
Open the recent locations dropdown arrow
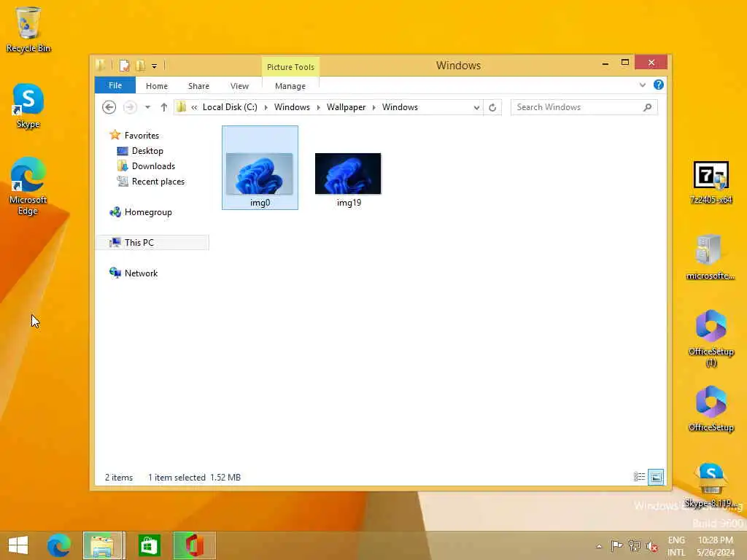click(x=147, y=107)
